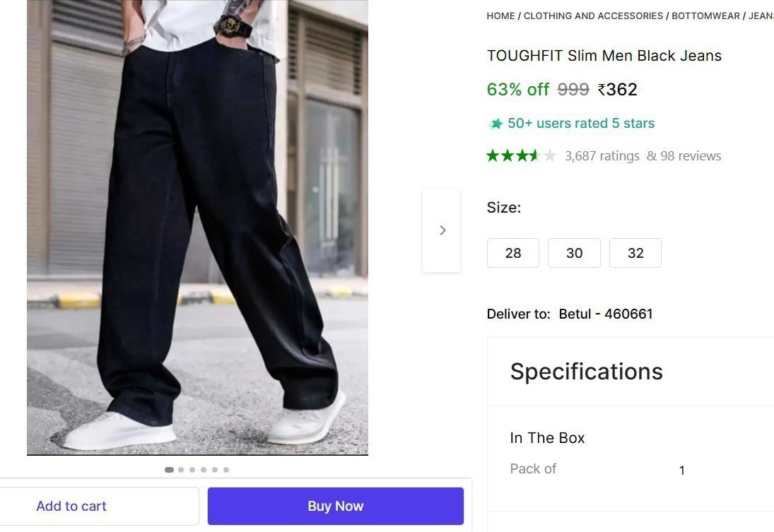Image resolution: width=774 pixels, height=532 pixels.
Task: Navigate to BOTTOMWEAR breadcrumb category
Action: [x=705, y=16]
